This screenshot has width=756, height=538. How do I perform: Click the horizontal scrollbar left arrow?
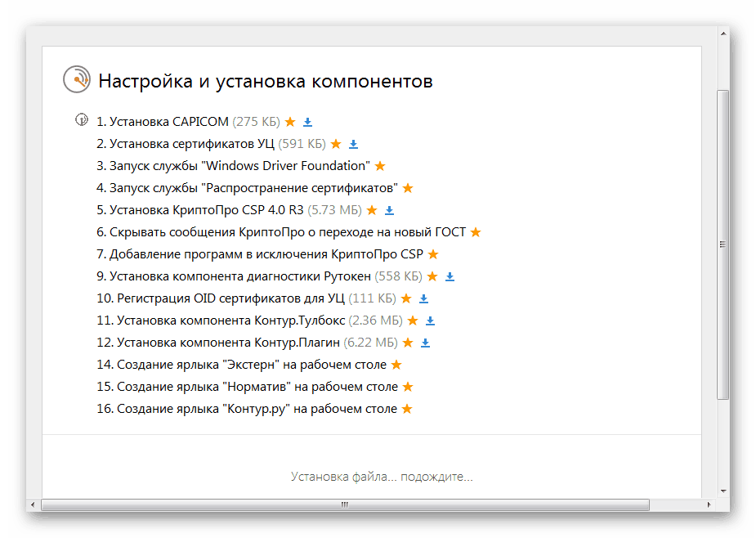33,505
